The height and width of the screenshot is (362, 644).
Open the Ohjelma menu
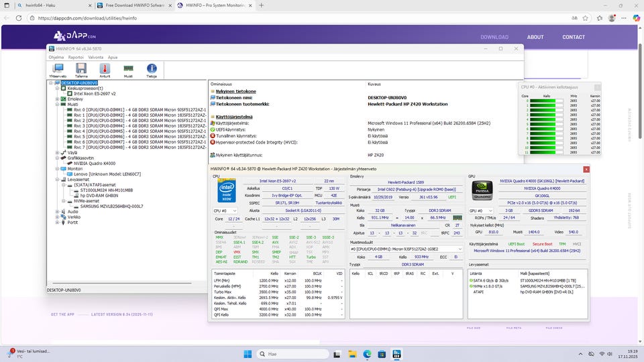(x=56, y=57)
